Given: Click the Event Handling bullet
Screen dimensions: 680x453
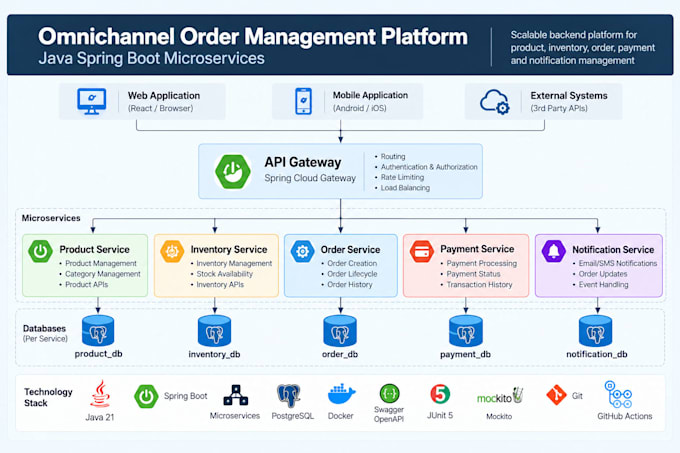Looking at the screenshot, I should point(603,285).
